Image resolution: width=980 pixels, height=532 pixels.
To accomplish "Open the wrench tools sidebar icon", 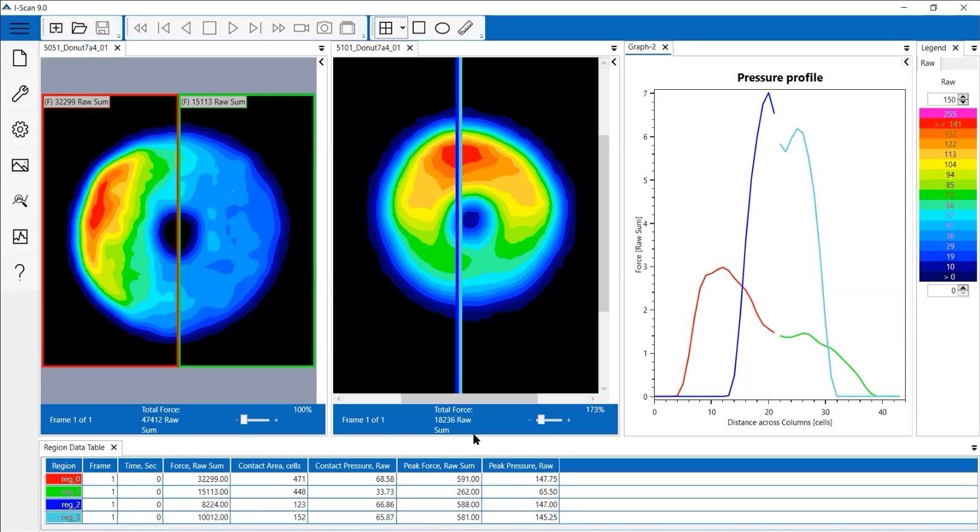I will 20,93.
